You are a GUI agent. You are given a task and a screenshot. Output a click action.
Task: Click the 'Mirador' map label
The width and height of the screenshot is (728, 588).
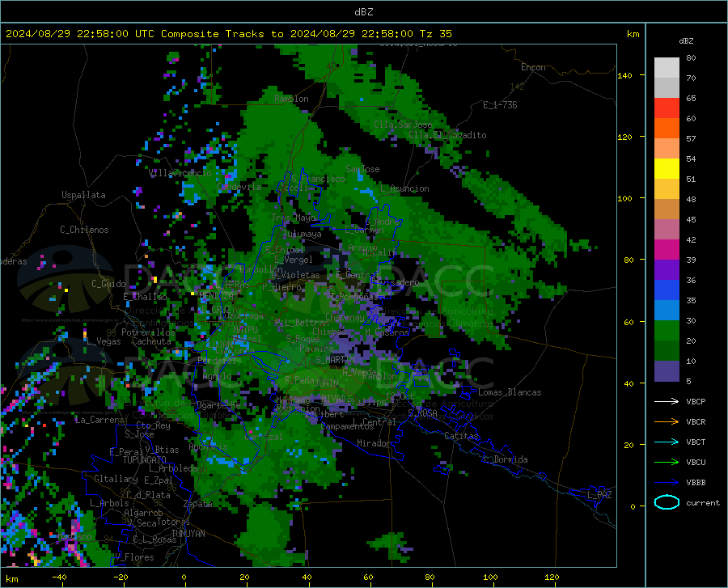pos(374,443)
